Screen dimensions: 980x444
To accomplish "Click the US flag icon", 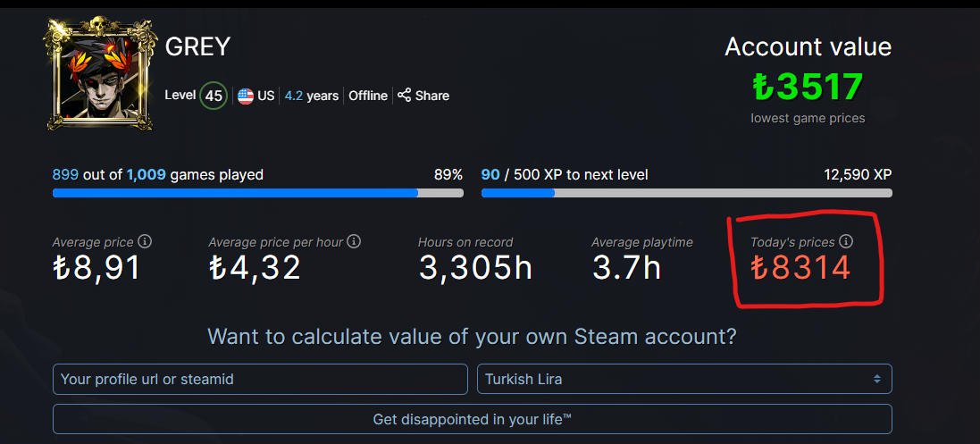I will [246, 96].
